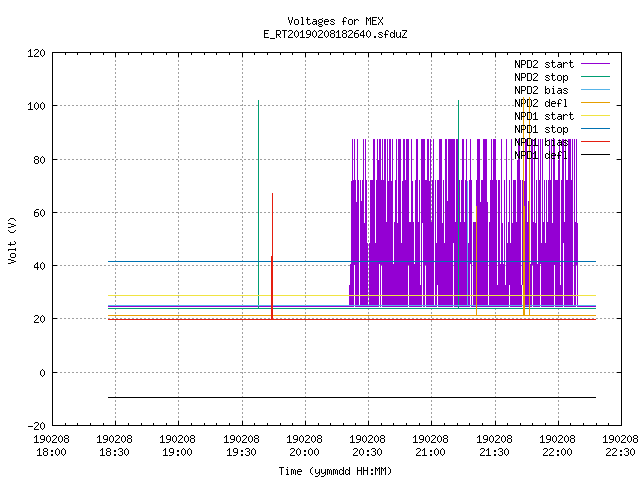
Task: Click the NPD2 defl legend label
Action: [x=541, y=103]
